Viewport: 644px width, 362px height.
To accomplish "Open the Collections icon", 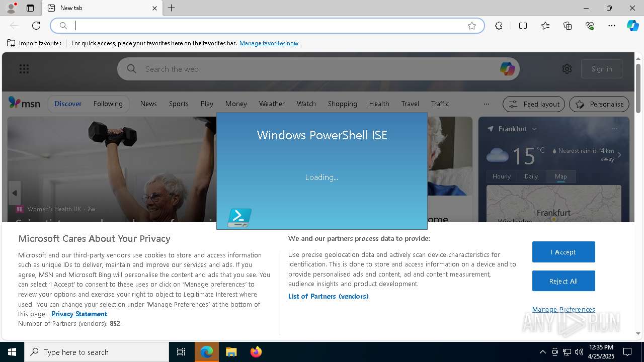I will point(568,26).
